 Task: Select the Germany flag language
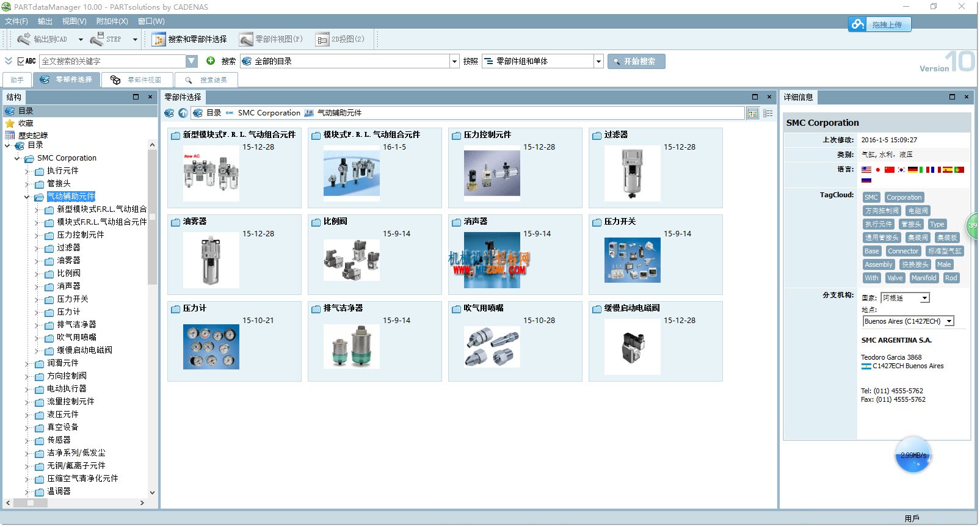[x=913, y=170]
